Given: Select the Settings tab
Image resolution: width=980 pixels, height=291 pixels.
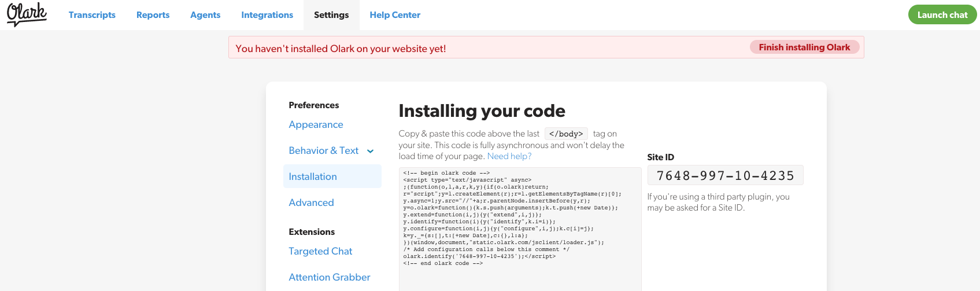Looking at the screenshot, I should click(331, 15).
